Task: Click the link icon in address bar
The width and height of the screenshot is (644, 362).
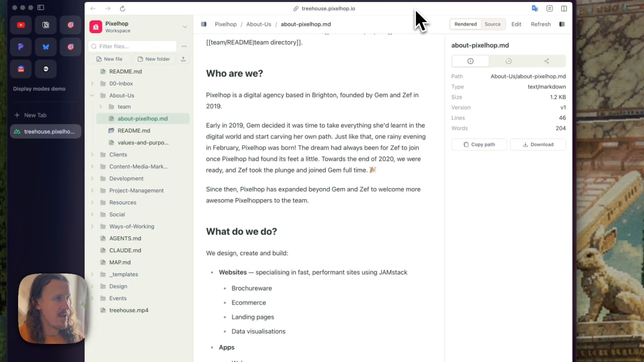Action: coord(296,9)
